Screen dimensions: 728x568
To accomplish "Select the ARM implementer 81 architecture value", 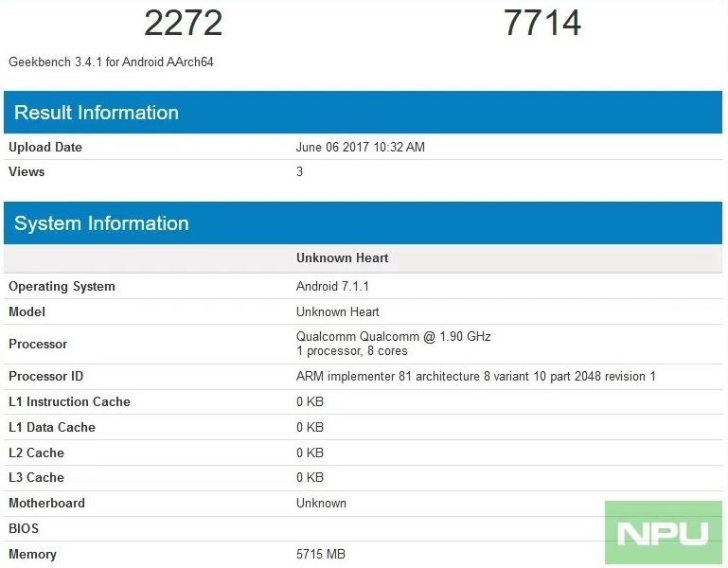I will pyautogui.click(x=476, y=376).
